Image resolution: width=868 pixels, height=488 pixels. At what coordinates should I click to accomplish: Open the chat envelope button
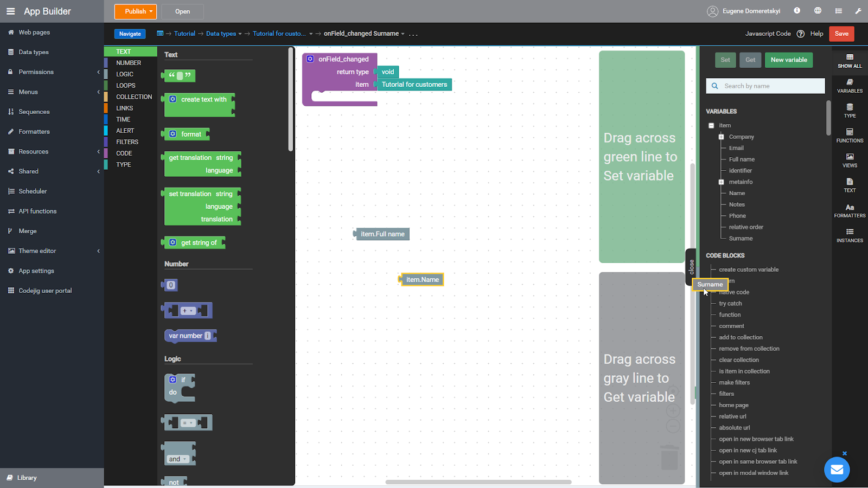click(837, 470)
